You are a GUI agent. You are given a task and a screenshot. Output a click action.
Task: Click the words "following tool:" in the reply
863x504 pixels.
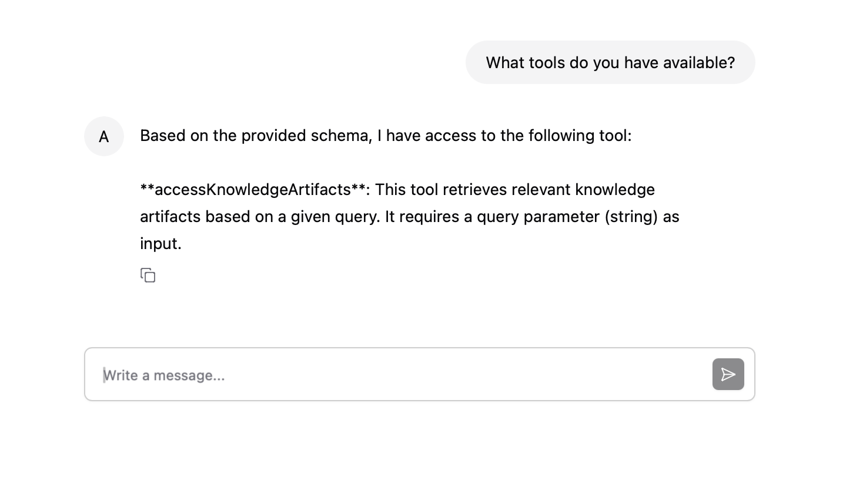580,136
